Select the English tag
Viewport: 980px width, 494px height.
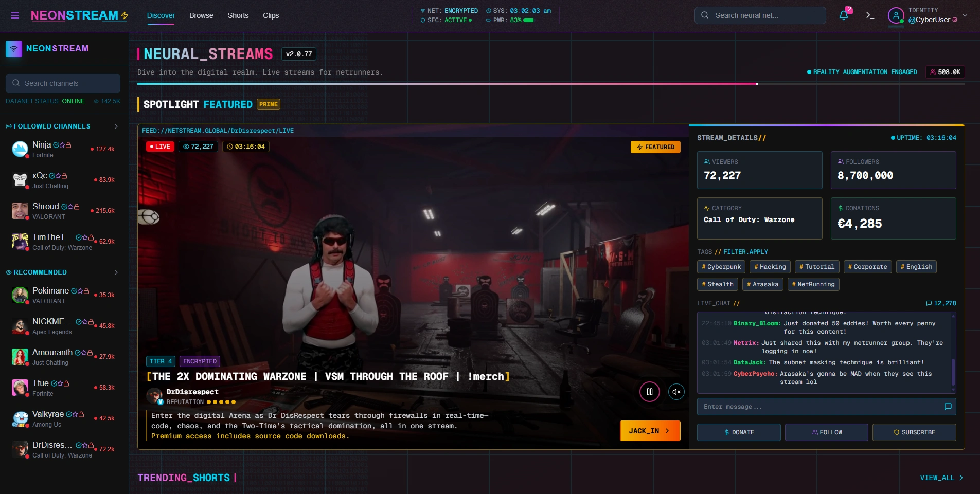point(916,267)
